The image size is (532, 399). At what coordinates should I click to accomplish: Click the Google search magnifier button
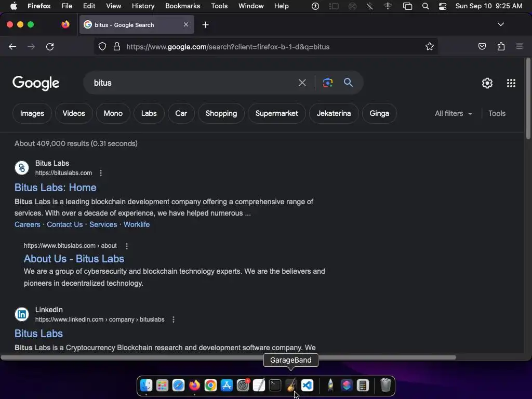pyautogui.click(x=348, y=82)
